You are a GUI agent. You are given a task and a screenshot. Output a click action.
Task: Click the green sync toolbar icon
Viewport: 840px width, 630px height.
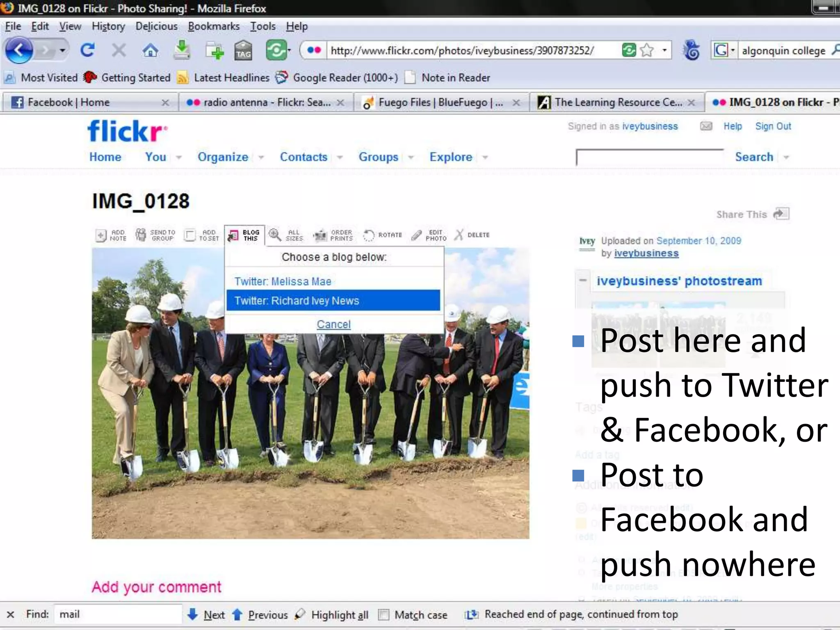(x=276, y=50)
